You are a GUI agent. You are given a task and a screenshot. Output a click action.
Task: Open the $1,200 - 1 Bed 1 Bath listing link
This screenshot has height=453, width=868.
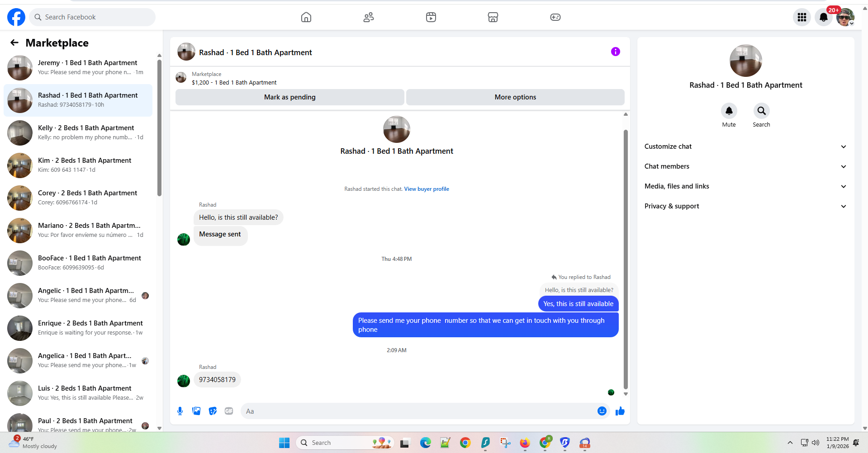tap(234, 83)
